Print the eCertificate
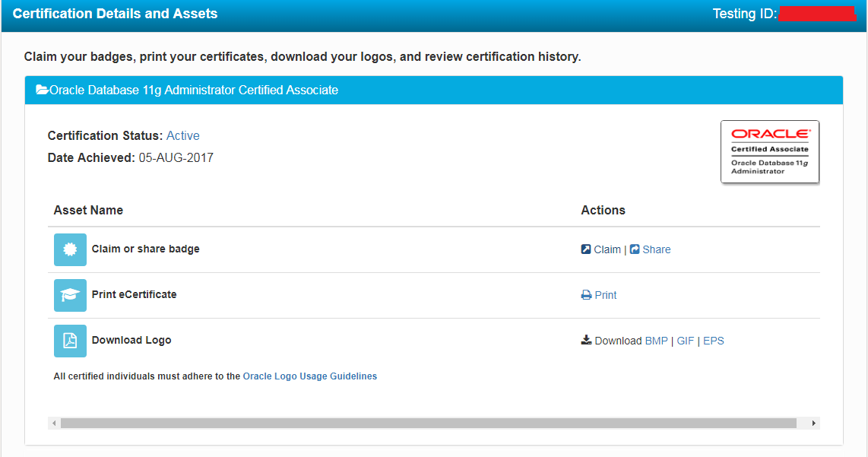Image resolution: width=868 pixels, height=457 pixels. coord(606,295)
